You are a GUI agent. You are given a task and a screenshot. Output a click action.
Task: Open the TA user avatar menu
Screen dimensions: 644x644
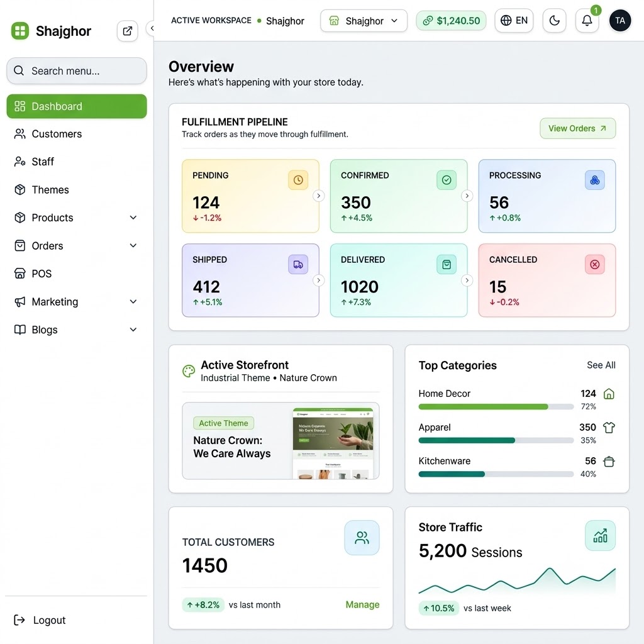click(x=619, y=21)
